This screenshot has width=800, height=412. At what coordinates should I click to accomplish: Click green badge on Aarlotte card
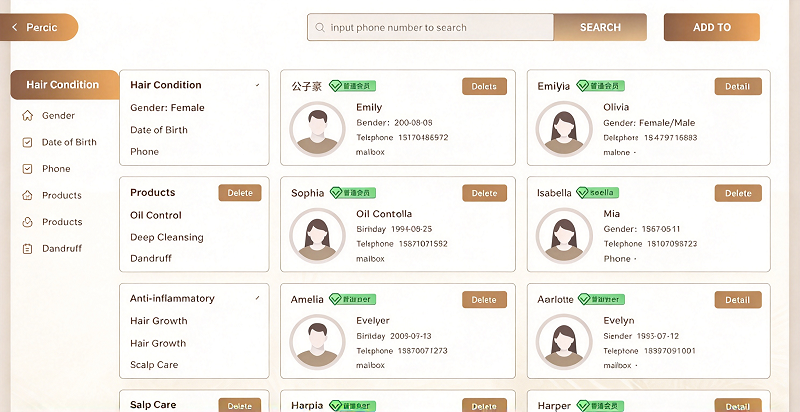point(601,299)
